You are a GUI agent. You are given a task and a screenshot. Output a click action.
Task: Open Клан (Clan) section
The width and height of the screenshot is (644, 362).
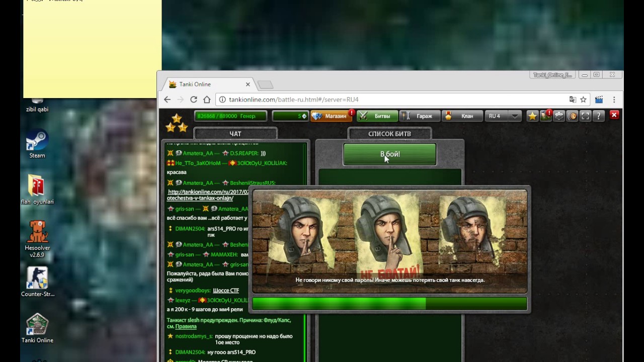coord(462,116)
